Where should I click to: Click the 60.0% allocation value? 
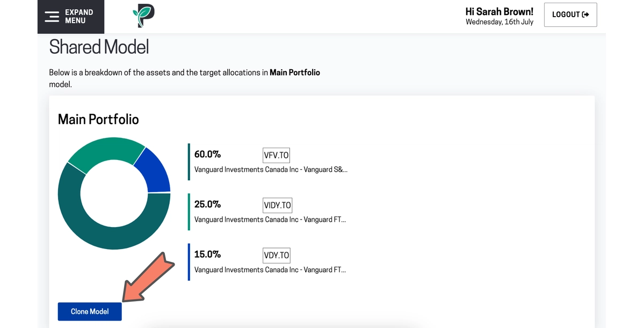pos(207,155)
